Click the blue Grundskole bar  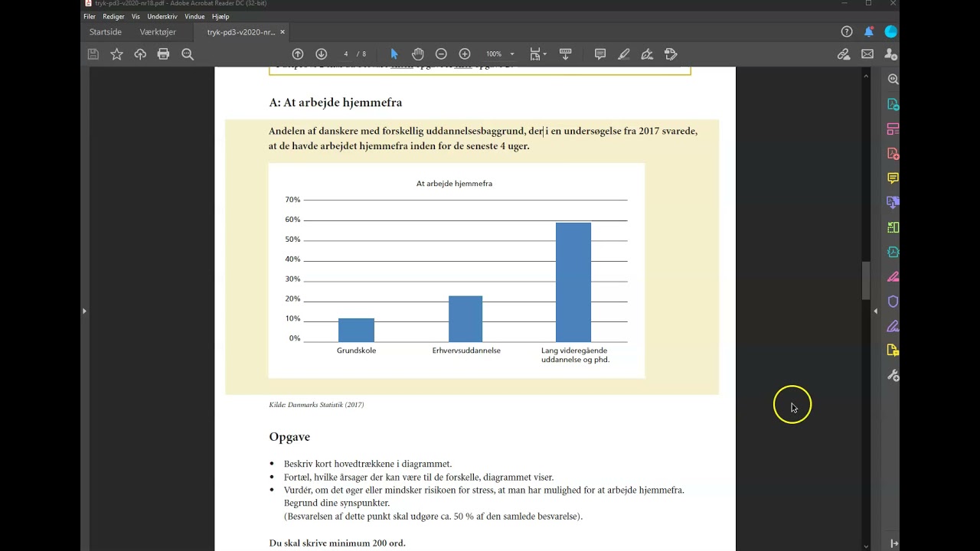pyautogui.click(x=356, y=330)
